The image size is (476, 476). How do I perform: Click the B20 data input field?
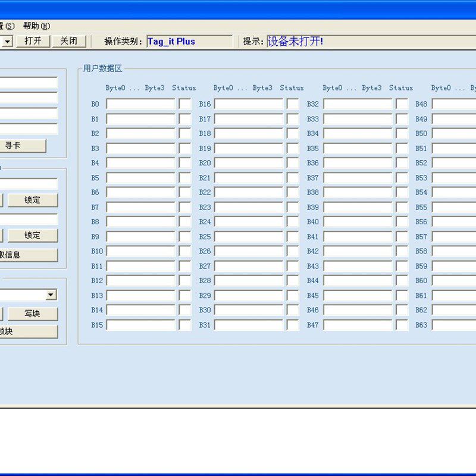click(249, 163)
